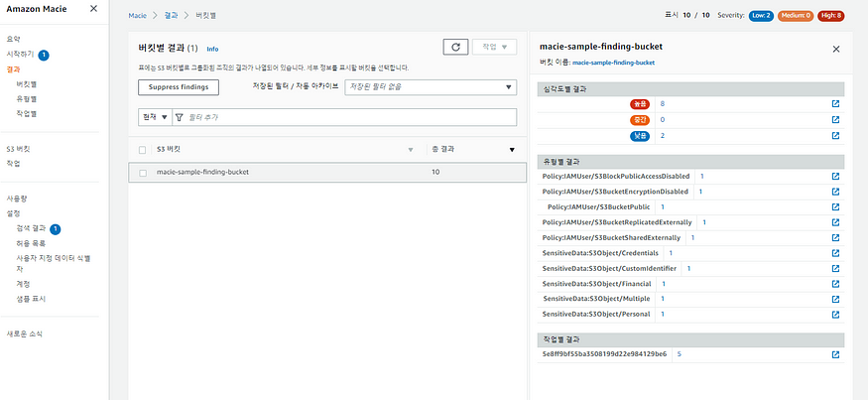The width and height of the screenshot is (868, 400).
Task: Click the 설정 sidebar heading
Action: 13,213
